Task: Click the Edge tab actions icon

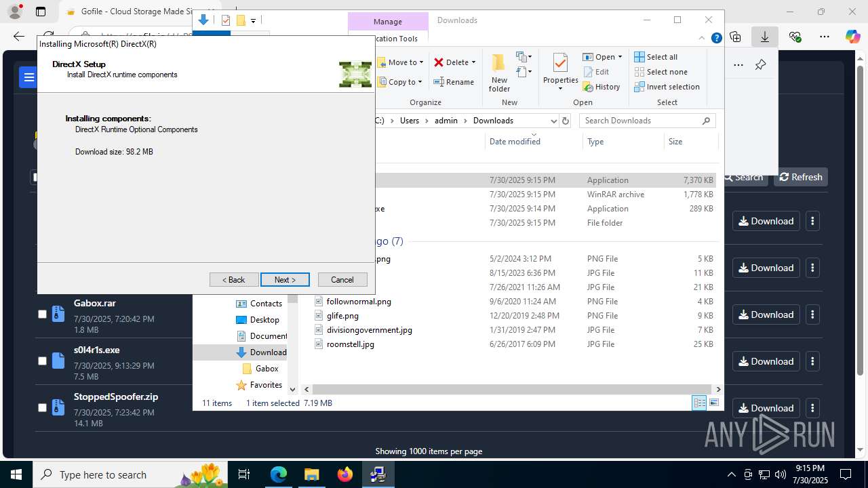Action: 41,12
